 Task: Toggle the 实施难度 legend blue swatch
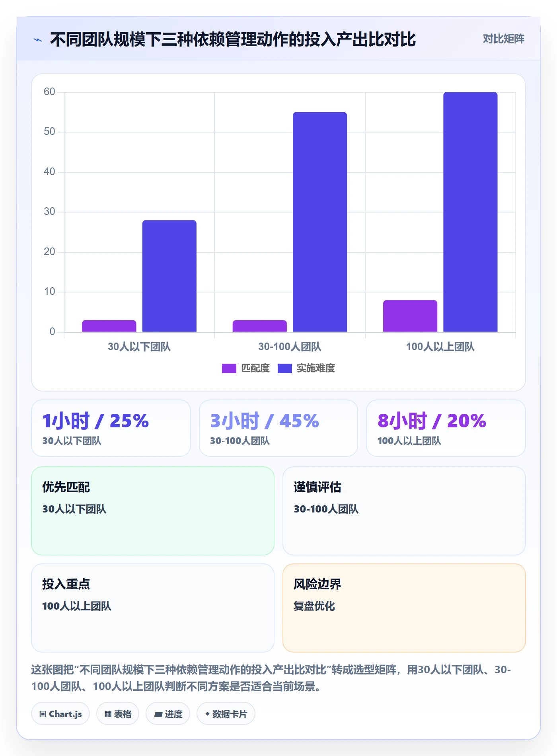point(285,368)
